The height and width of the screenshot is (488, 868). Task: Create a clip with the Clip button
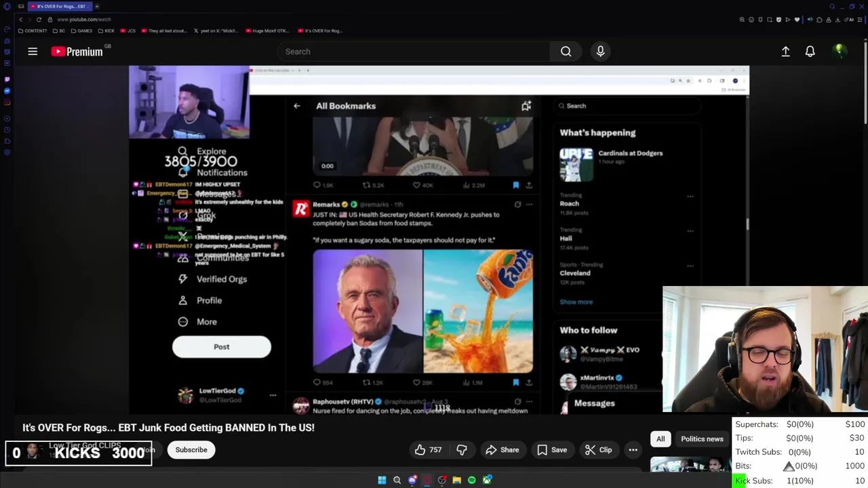[x=599, y=450]
